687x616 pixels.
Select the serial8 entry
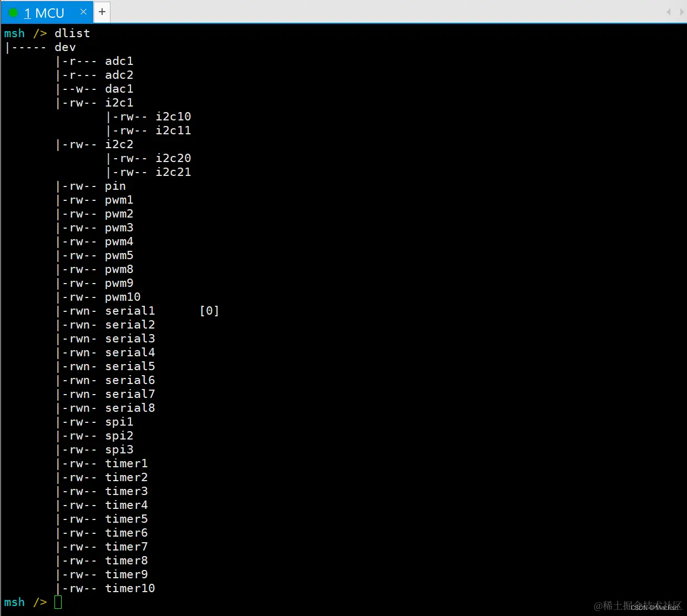click(130, 408)
